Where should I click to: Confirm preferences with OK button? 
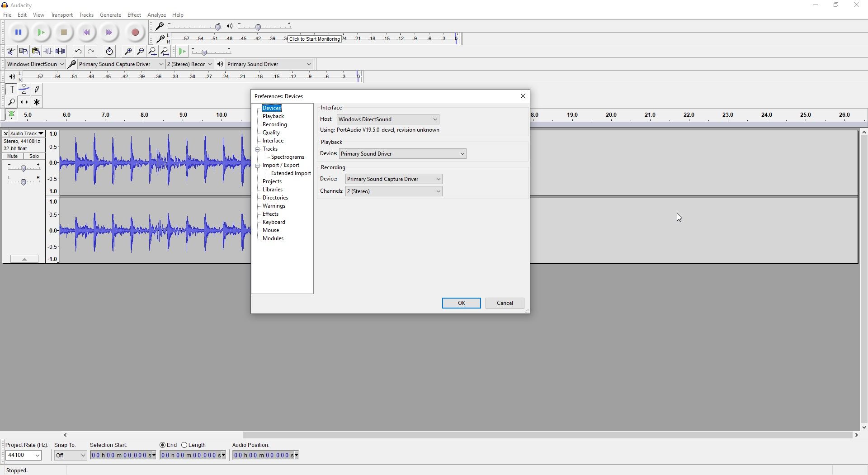(462, 303)
